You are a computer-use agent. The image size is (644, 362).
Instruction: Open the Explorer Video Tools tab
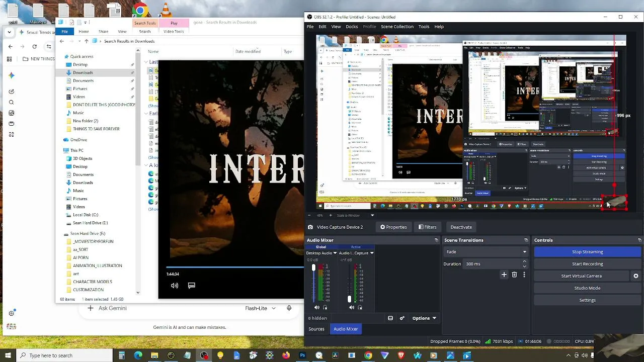click(x=174, y=31)
